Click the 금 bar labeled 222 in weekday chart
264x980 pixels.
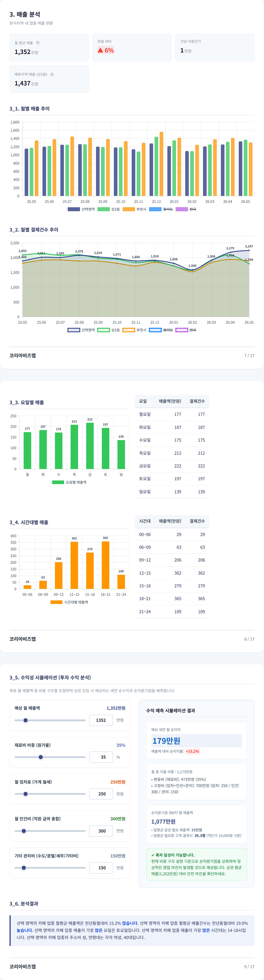(x=90, y=446)
